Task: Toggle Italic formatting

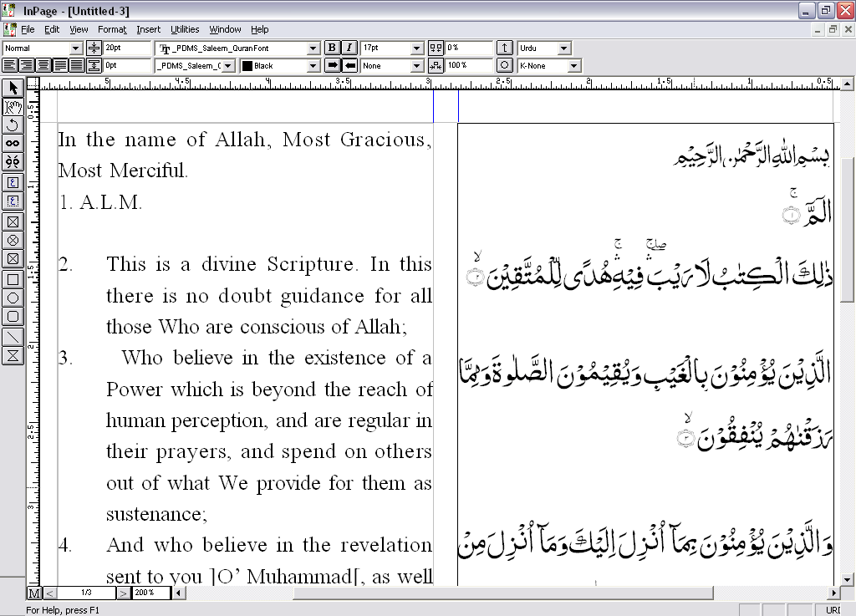Action: [349, 48]
